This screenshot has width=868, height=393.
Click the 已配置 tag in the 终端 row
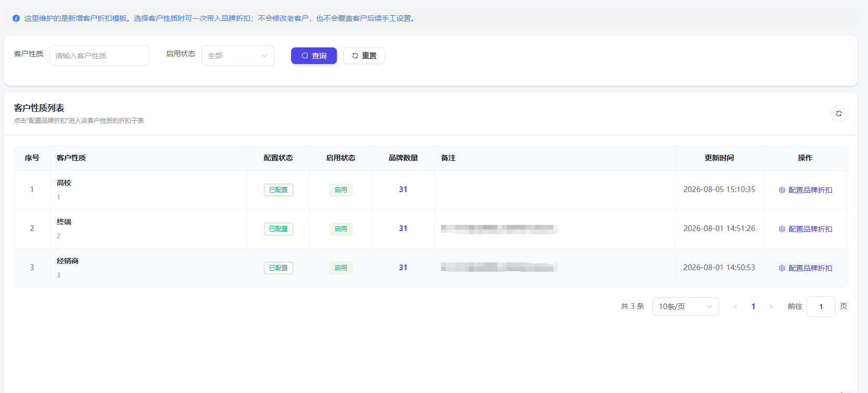279,229
